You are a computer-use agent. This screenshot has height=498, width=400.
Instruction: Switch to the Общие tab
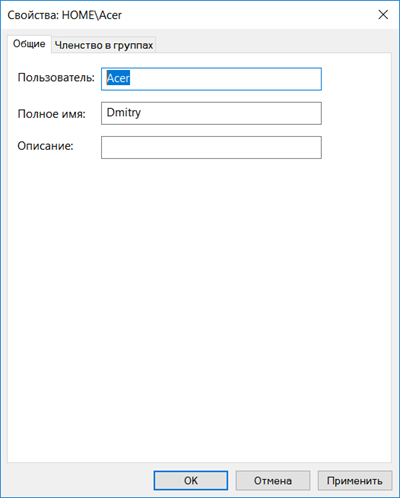click(29, 44)
